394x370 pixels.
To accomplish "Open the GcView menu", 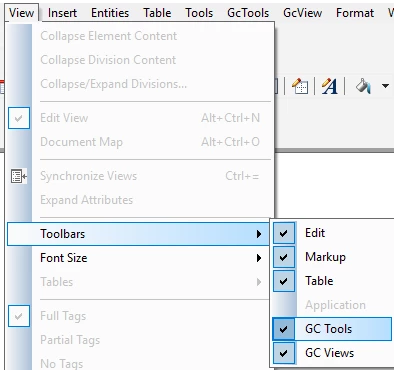I will [302, 13].
